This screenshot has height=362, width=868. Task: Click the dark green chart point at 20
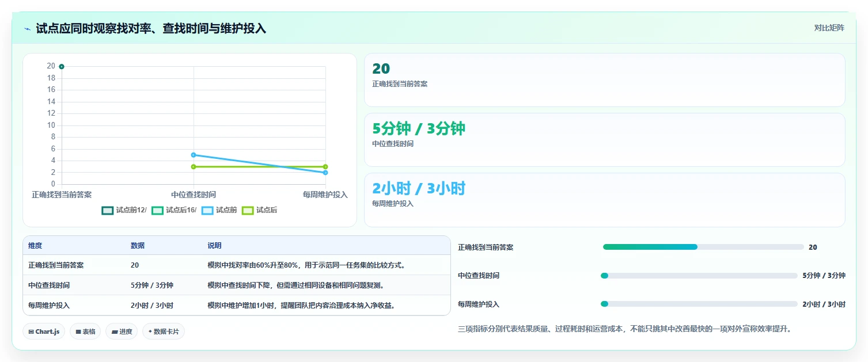point(61,67)
